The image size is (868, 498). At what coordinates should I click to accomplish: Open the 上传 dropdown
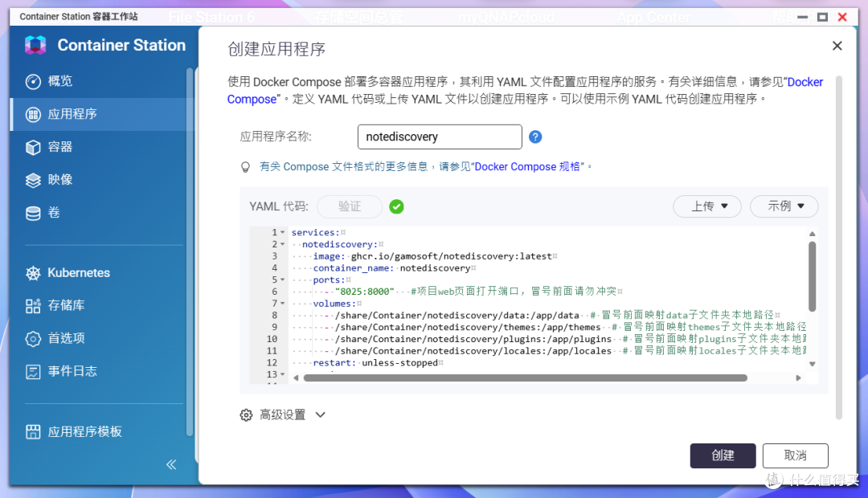707,206
